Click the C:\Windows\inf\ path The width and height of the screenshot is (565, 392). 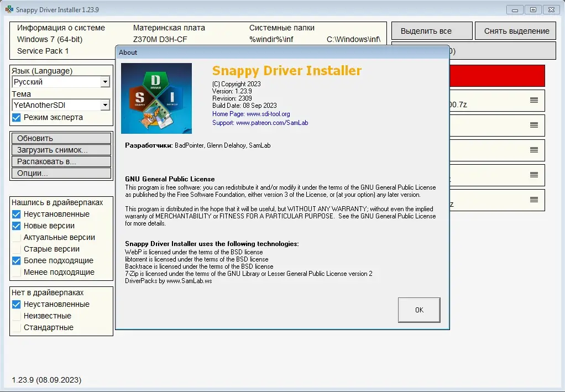click(x=353, y=39)
